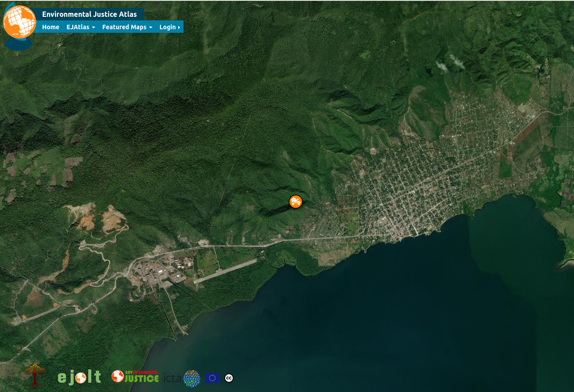
Task: Expand the Login menu
Action: [169, 27]
